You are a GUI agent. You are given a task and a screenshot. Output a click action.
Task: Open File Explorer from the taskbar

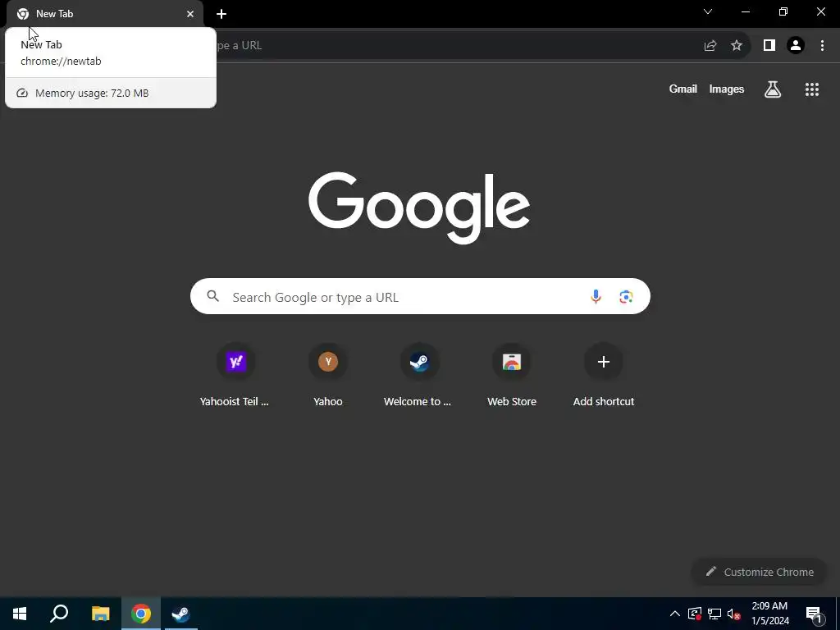point(100,614)
